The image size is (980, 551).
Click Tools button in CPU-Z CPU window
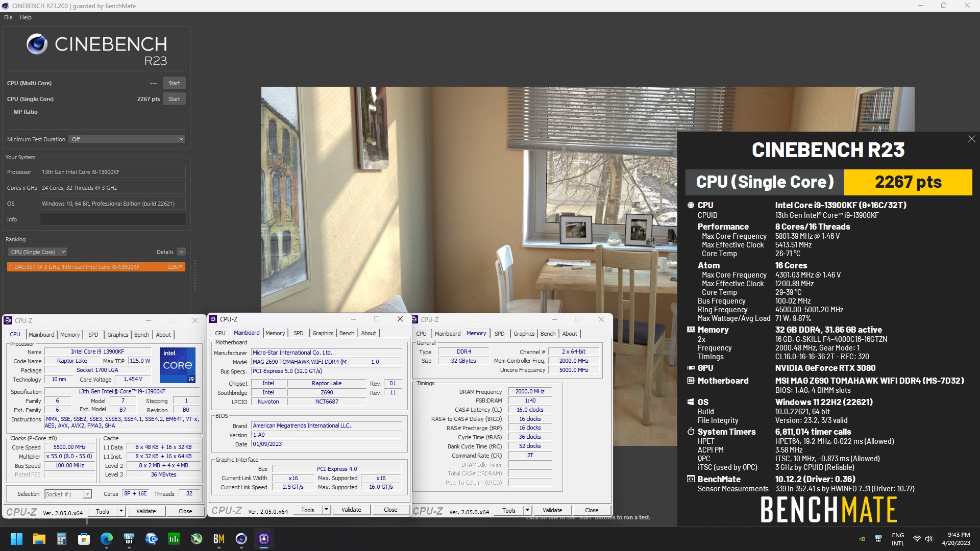coord(103,511)
